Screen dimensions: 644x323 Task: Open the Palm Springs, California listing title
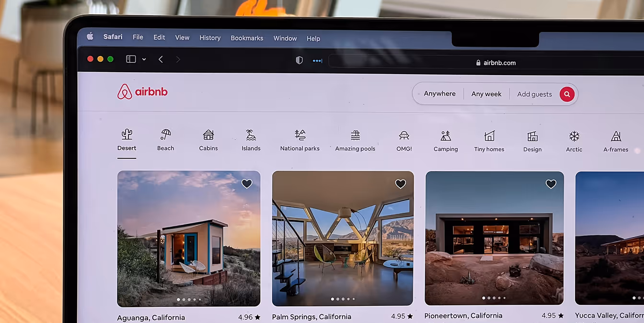[x=311, y=317]
